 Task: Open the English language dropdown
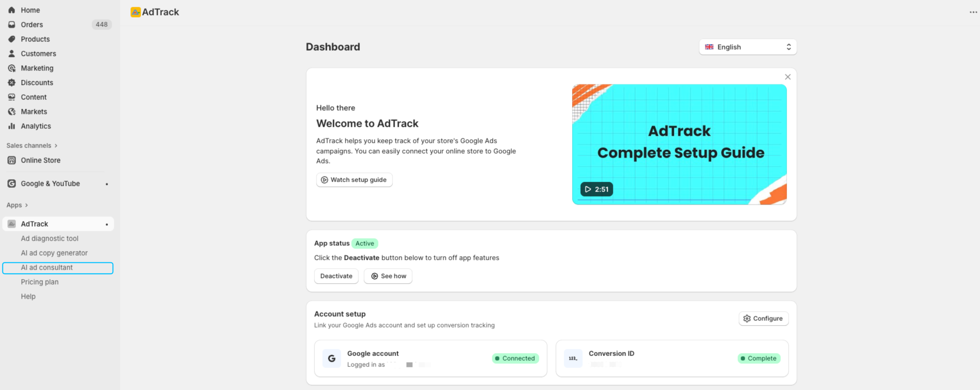[748, 47]
